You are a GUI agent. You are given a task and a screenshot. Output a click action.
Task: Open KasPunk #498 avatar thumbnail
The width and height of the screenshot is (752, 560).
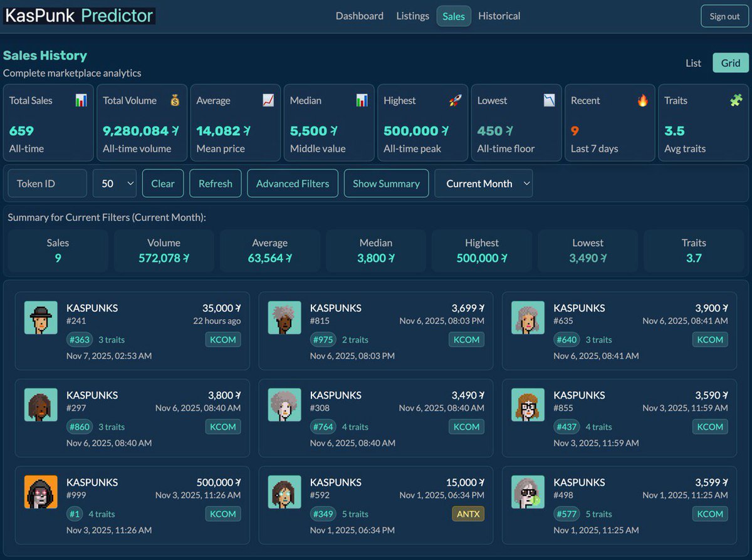click(x=528, y=492)
